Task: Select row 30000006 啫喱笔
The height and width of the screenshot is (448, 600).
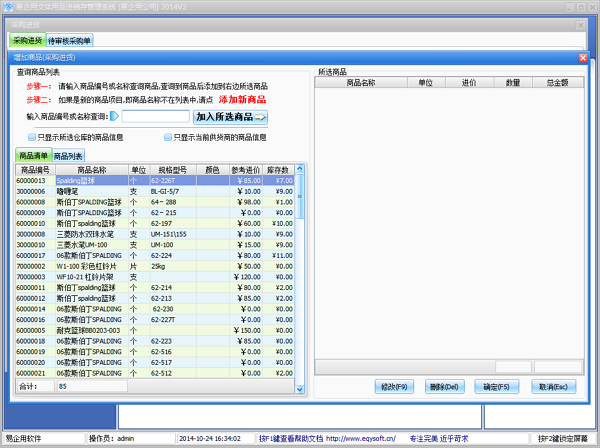Action: click(155, 191)
